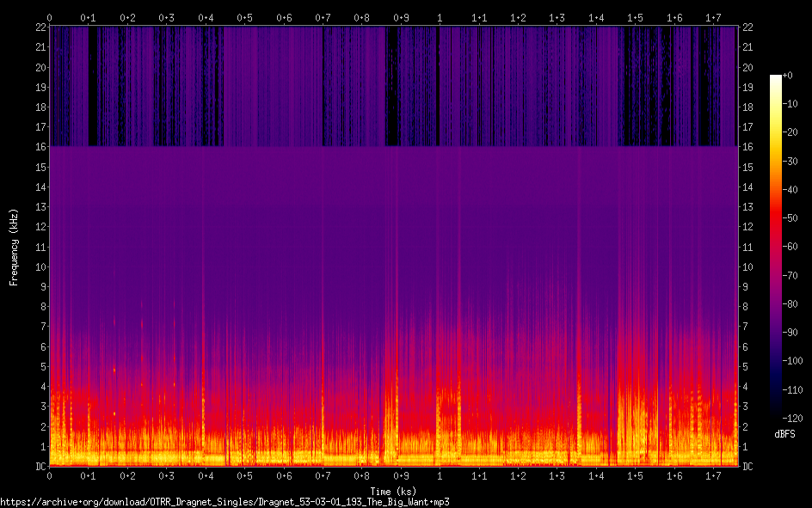Select the dBFS label under the color scale
The image size is (812, 508).
click(784, 435)
